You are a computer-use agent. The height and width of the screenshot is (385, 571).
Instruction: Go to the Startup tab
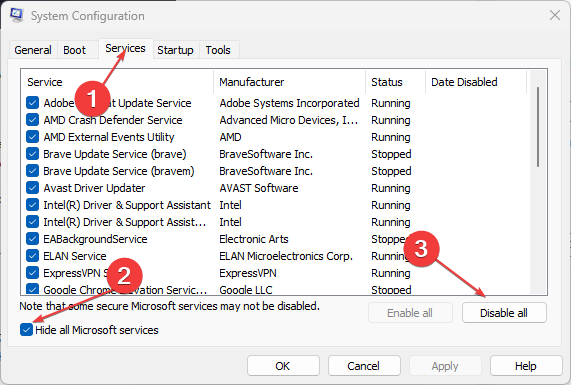pos(175,50)
